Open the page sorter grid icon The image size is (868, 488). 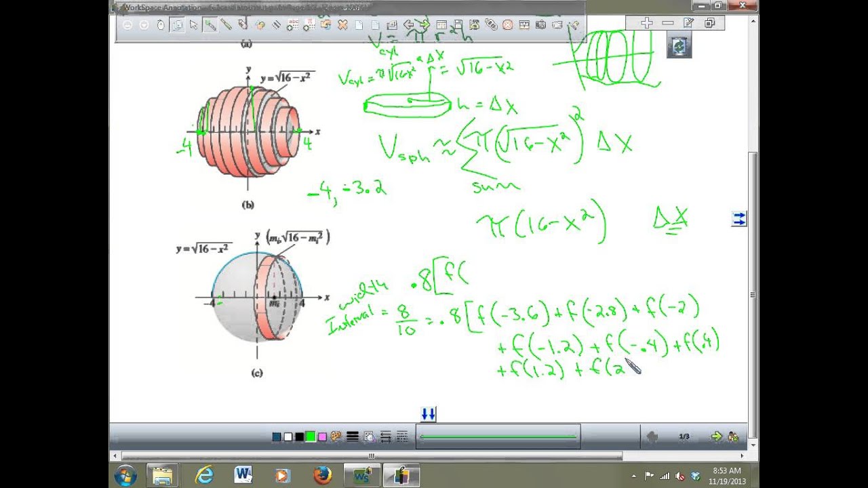click(441, 25)
